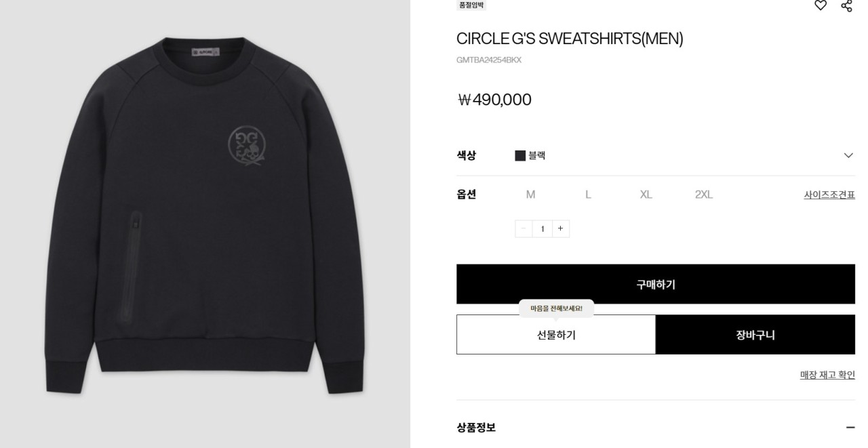Focus the quantity input field

coord(542,229)
